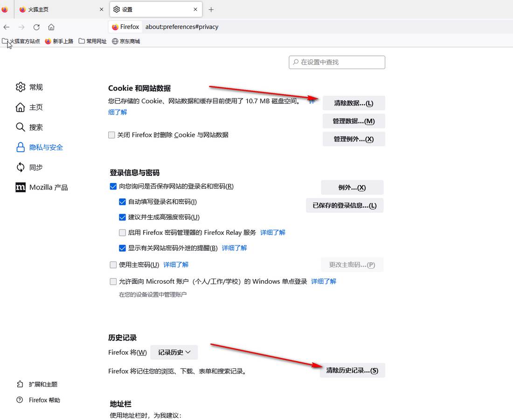
Task: Click the 历史记录 section heading
Action: pyautogui.click(x=122, y=337)
